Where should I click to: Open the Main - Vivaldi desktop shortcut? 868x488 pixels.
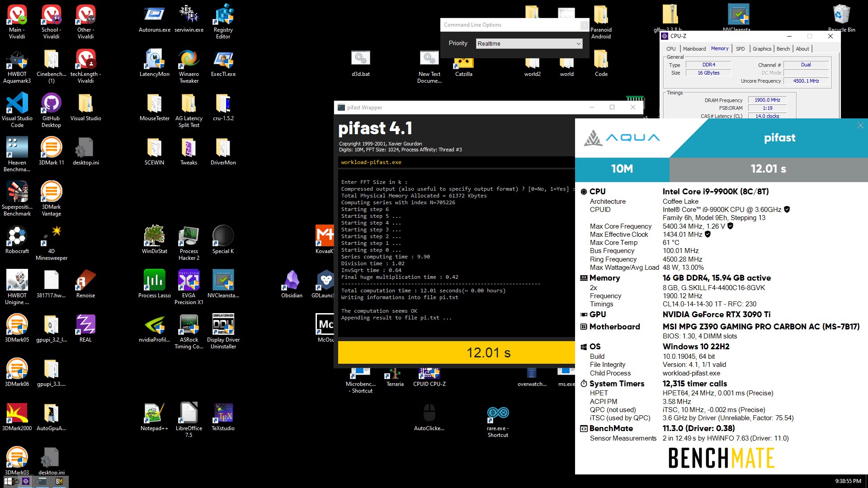(x=17, y=21)
